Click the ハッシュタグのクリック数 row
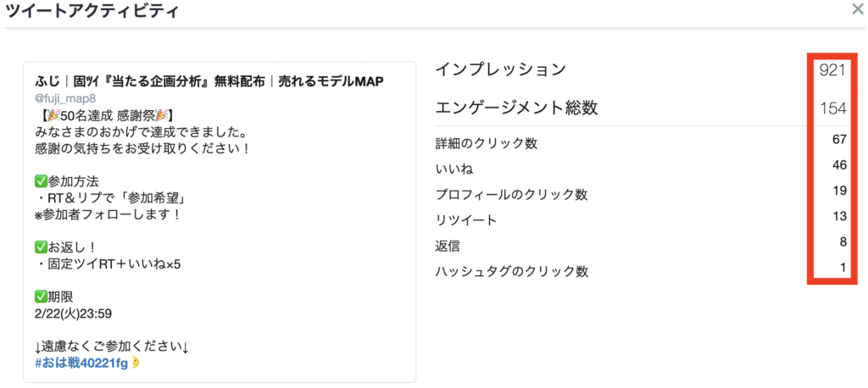868x388 pixels. 641,271
